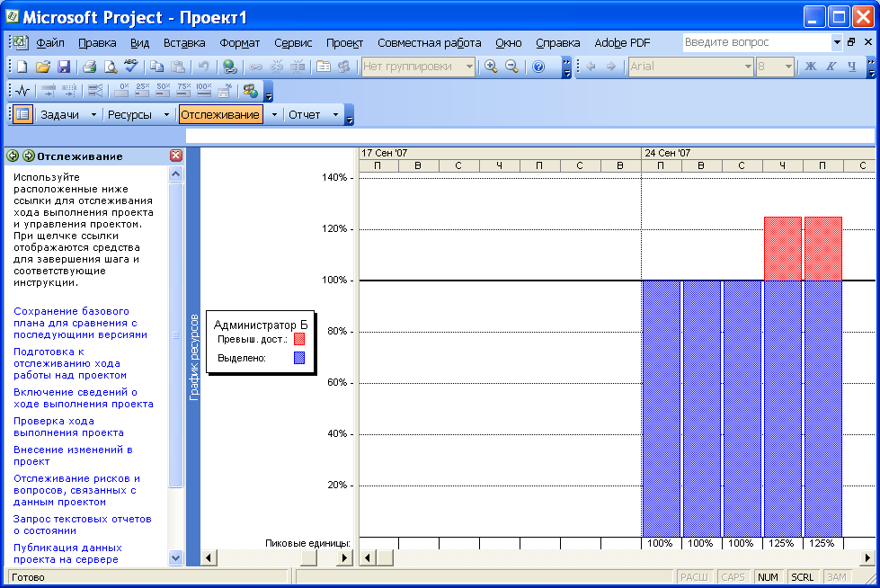Expand the Ресурсы guide dropdown
Image resolution: width=880 pixels, height=588 pixels.
tap(166, 114)
